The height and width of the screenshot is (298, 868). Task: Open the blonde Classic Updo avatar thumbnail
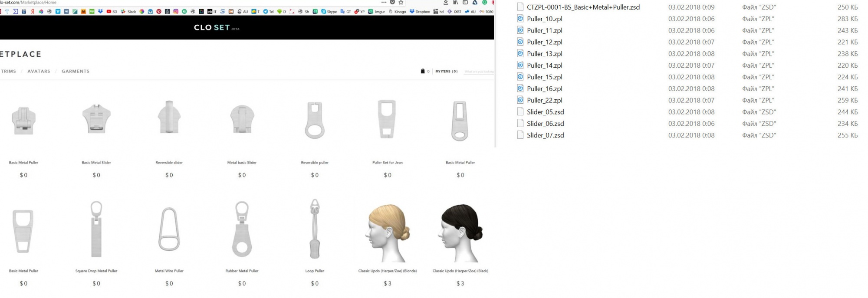pyautogui.click(x=388, y=233)
